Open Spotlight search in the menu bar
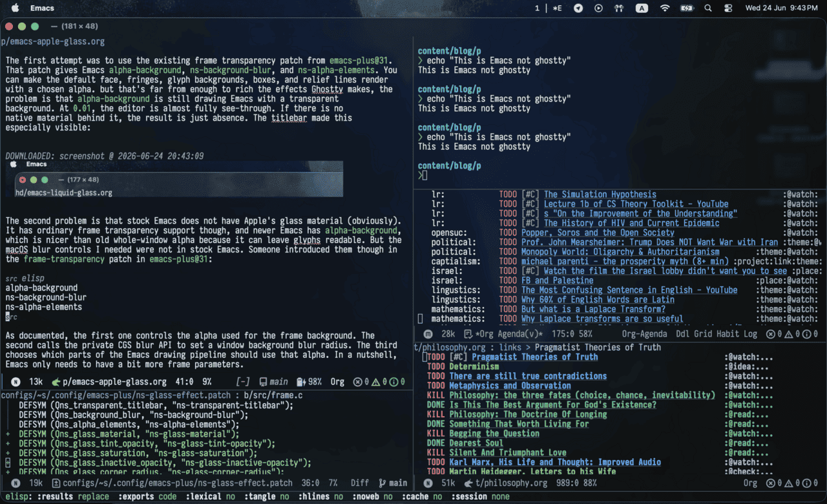This screenshot has height=504, width=827. 708,8
